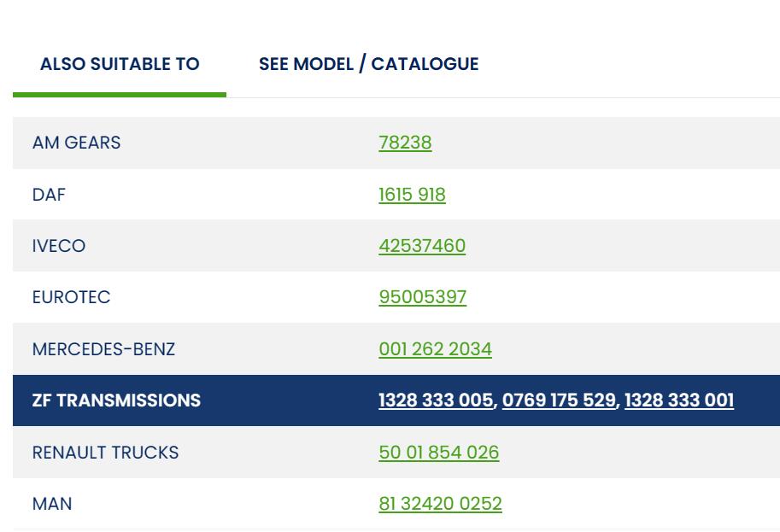Select the highlighted ZF TRANSMISSIONS label
This screenshot has width=780, height=532.
coord(116,400)
